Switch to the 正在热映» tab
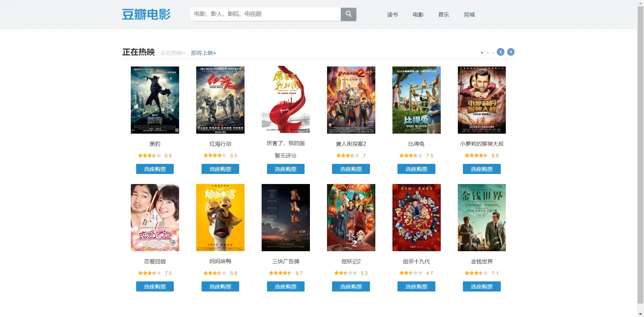 173,53
